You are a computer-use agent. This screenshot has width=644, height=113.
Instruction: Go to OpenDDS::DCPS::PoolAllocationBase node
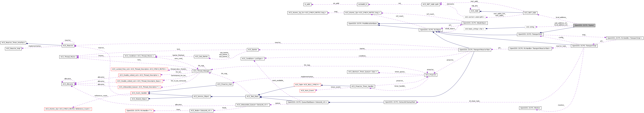[x=362, y=24]
